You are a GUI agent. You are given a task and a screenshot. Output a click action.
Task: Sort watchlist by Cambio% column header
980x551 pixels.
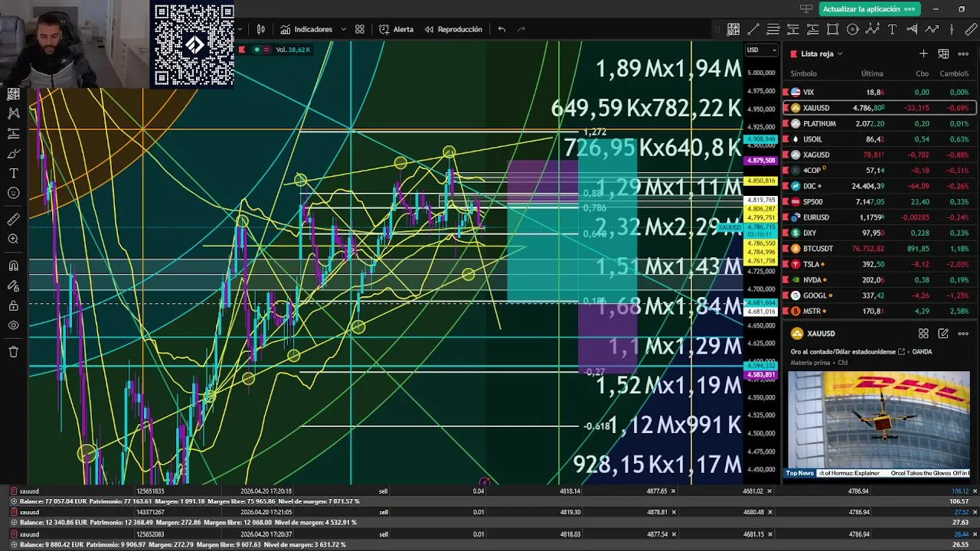click(954, 73)
